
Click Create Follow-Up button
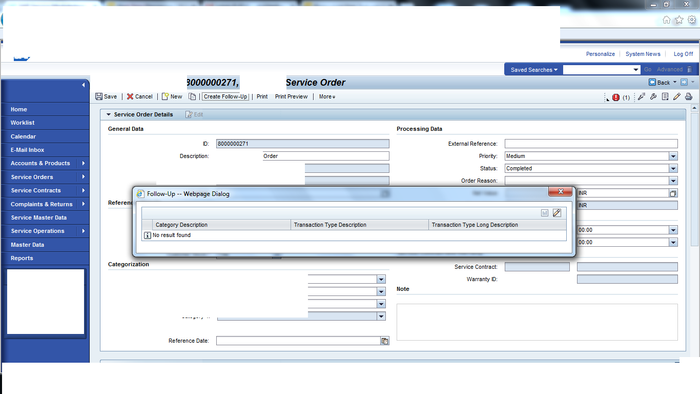point(225,96)
